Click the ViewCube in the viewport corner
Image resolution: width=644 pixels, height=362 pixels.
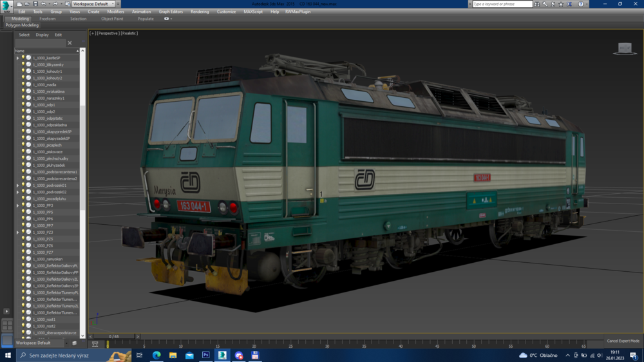tap(623, 48)
